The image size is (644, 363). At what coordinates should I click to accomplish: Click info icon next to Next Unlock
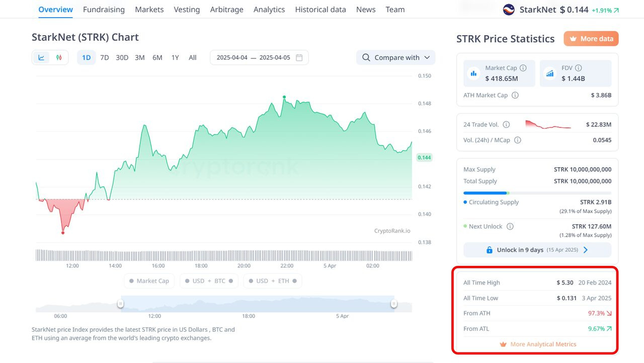click(x=510, y=227)
